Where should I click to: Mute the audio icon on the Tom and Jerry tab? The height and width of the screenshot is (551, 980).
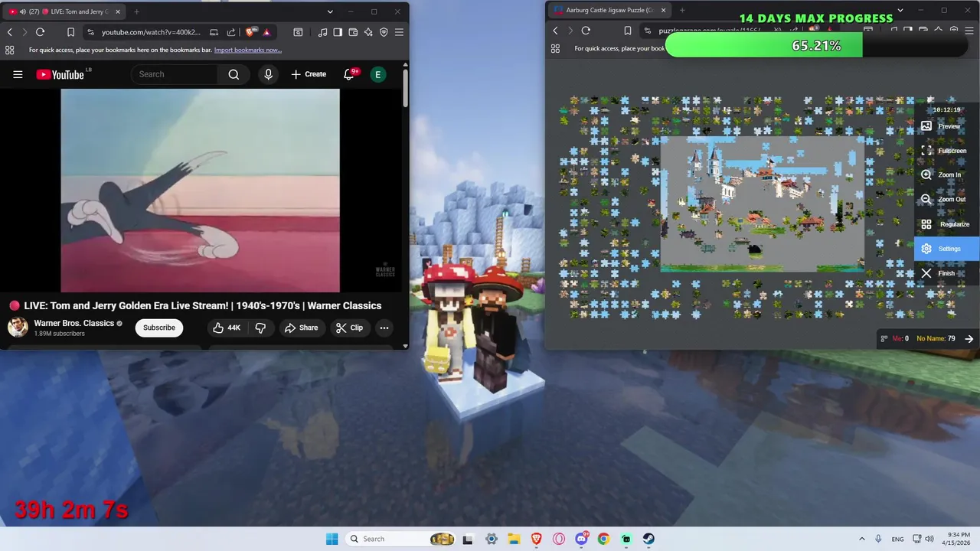point(22,11)
